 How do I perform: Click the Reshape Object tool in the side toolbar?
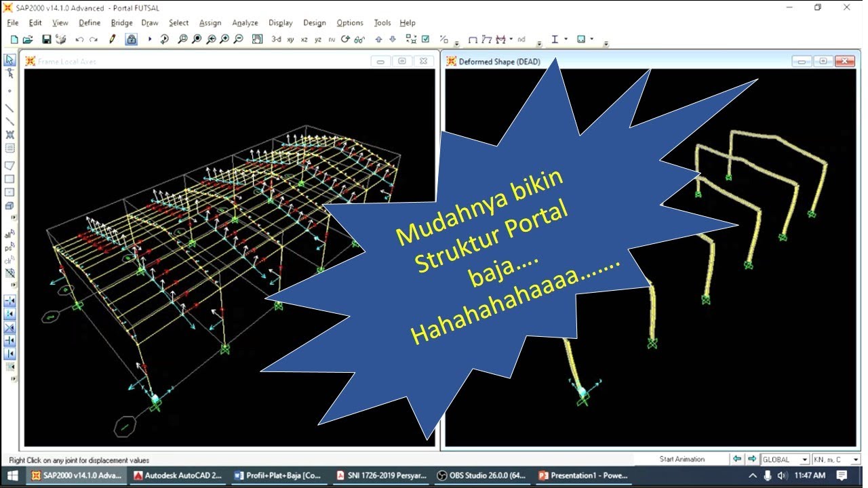pos(9,73)
